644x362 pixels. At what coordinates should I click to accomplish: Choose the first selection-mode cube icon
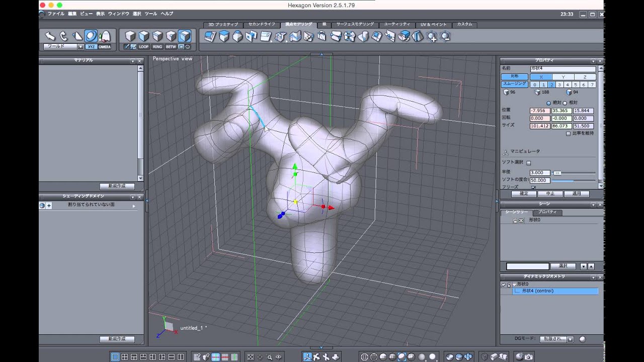click(130, 36)
